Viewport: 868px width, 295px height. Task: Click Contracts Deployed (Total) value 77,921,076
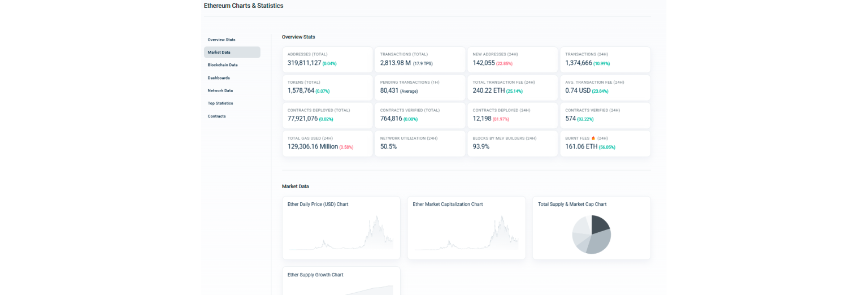pyautogui.click(x=303, y=119)
